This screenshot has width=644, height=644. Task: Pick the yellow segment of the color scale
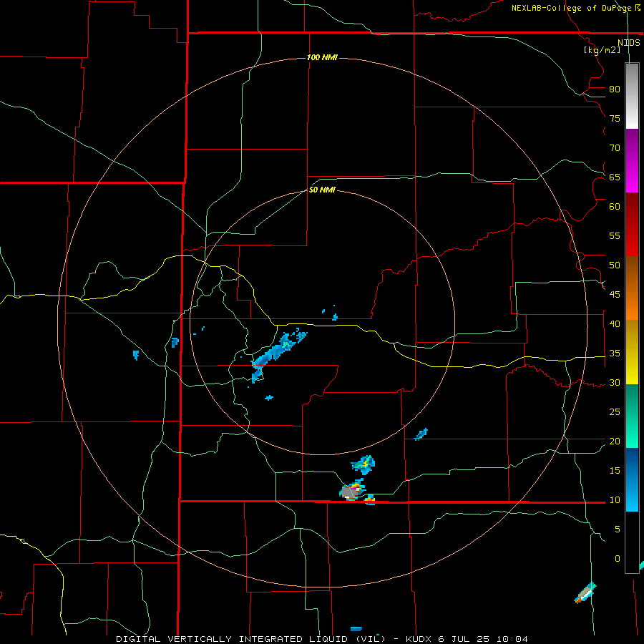point(632,352)
